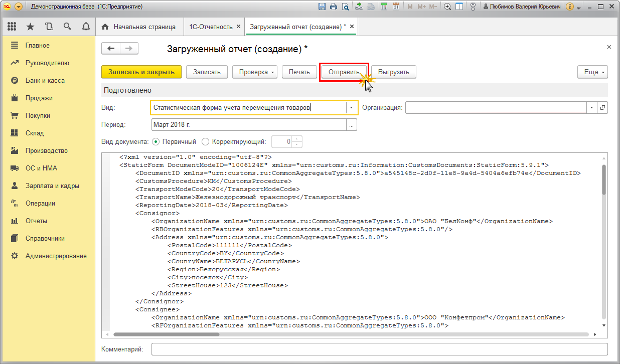
Task: Click Записать button
Action: pos(207,72)
